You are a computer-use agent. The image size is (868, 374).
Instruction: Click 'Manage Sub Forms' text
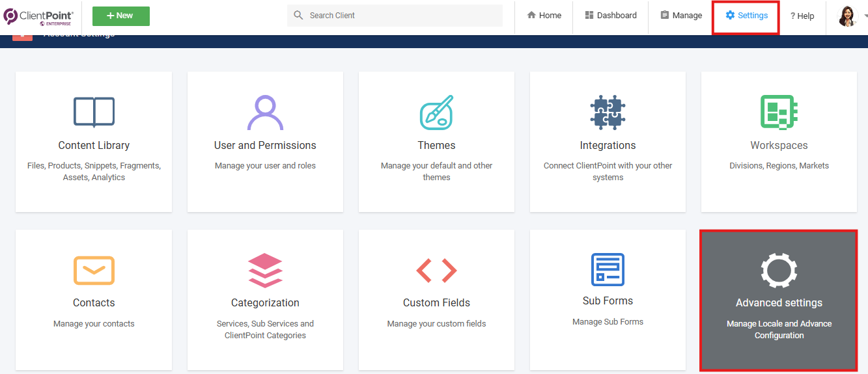[x=608, y=322]
